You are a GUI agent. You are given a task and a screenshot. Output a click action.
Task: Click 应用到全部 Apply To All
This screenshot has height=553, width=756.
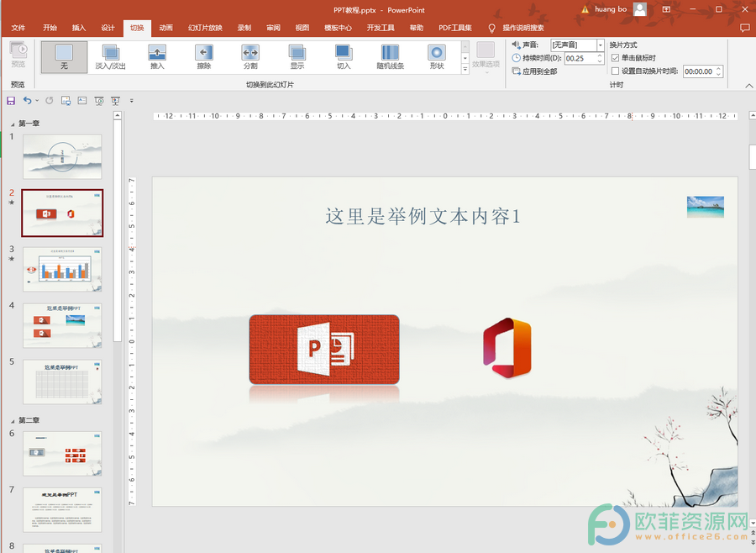coord(535,71)
